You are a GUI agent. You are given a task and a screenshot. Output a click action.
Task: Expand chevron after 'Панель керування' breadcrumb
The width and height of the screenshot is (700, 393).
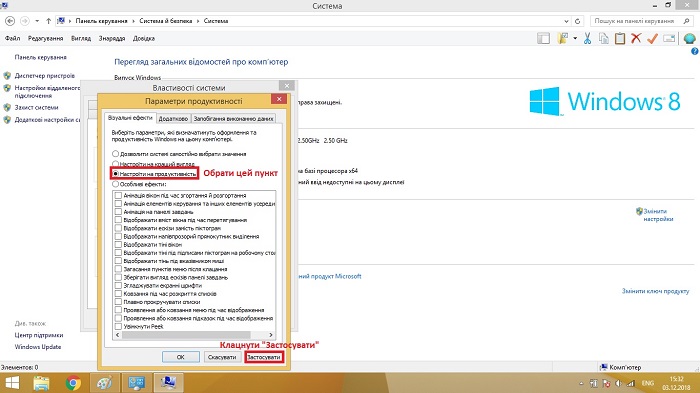[133, 21]
